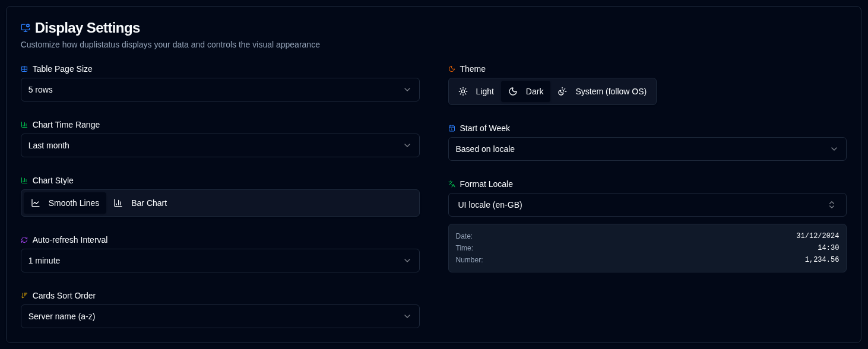Click the bar chart icon in Bar Chart

(118, 203)
